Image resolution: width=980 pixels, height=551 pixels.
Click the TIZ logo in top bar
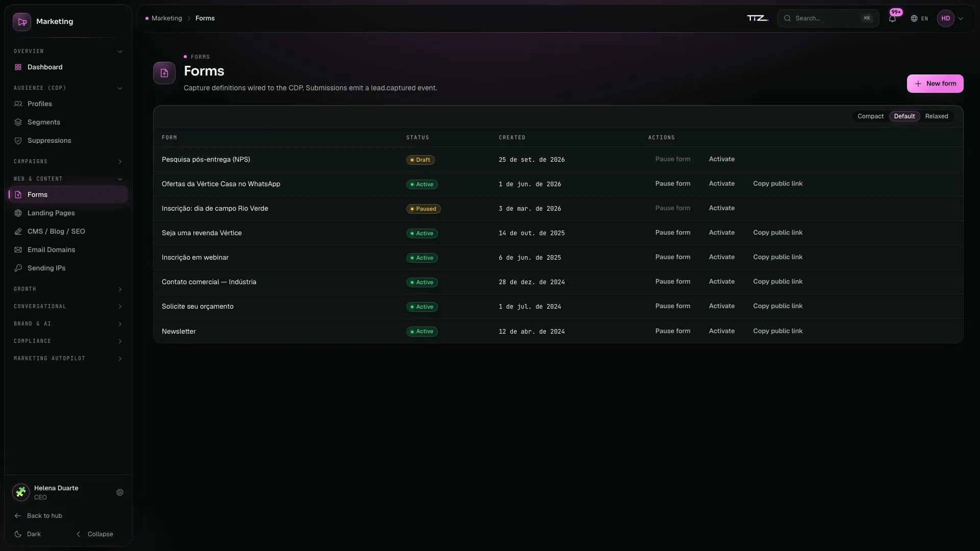point(757,18)
